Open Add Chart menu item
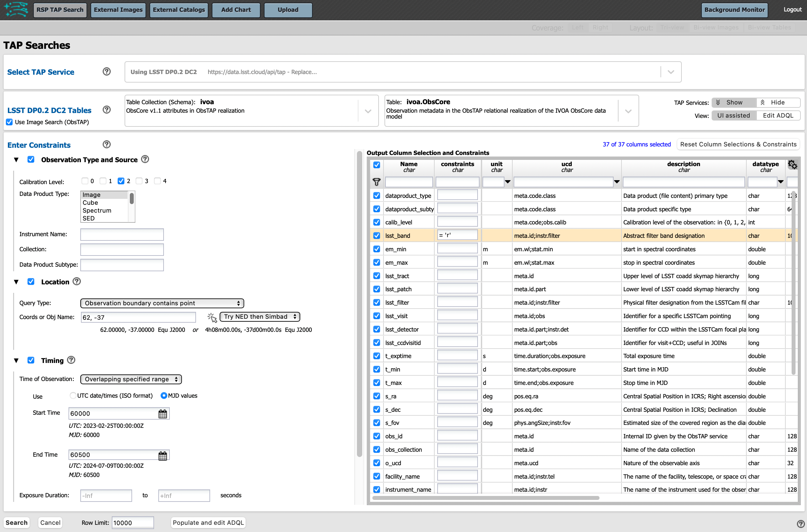Image resolution: width=807 pixels, height=532 pixels. pos(236,10)
